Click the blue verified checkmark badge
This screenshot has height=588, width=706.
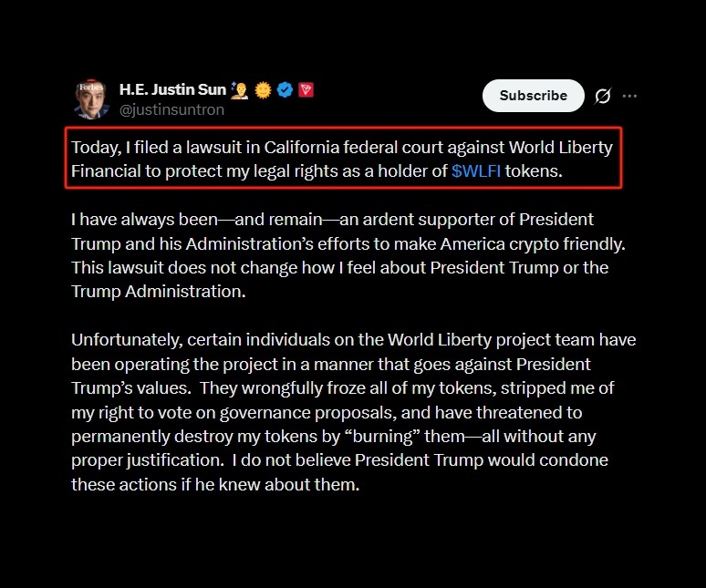pyautogui.click(x=286, y=90)
